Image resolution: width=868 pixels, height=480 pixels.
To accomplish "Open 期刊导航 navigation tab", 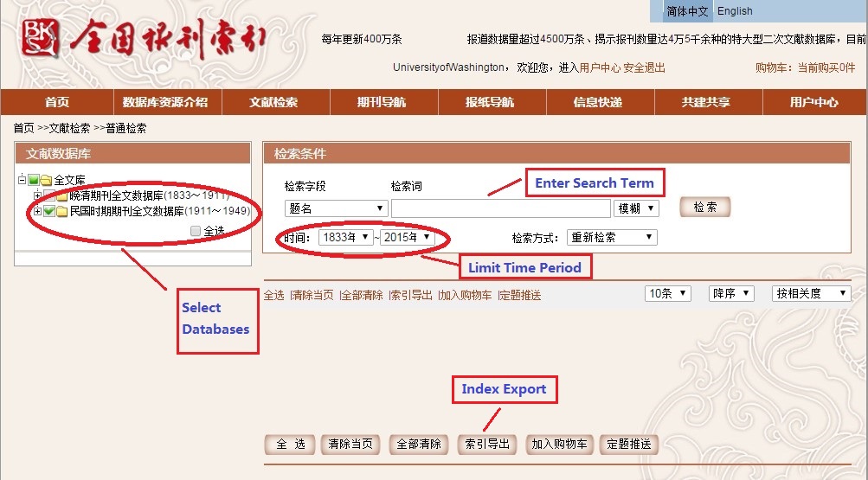I will click(382, 102).
